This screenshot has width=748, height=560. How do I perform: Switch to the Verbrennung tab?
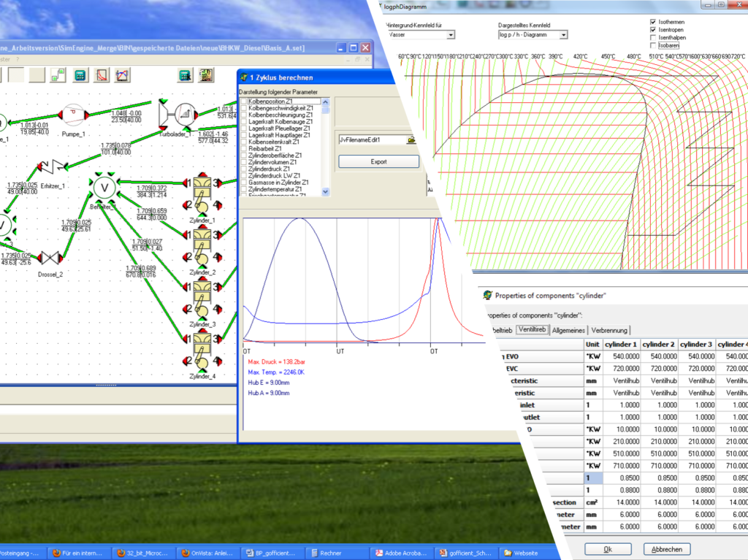[609, 330]
